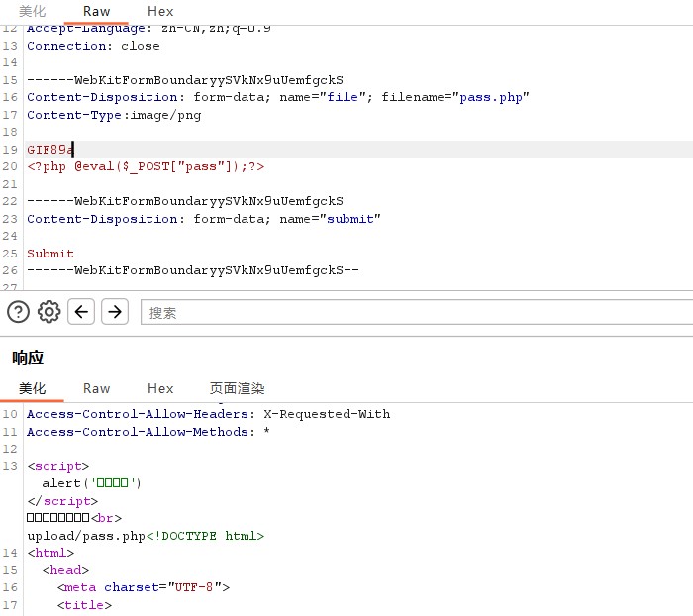Click name="submit" Content-Disposition line
Image resolution: width=693 pixels, height=616 pixels.
coord(204,219)
